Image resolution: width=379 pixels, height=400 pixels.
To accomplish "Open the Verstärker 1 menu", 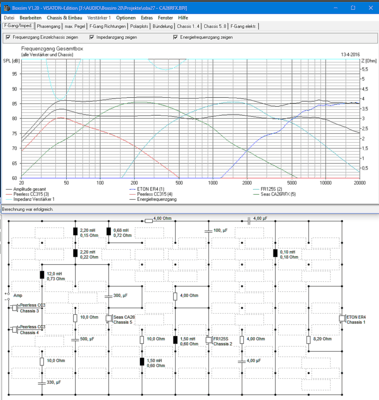I will pos(99,18).
